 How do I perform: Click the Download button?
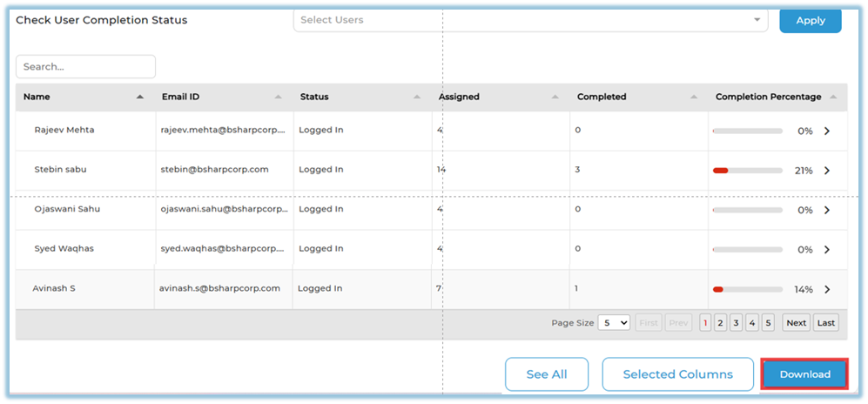click(x=804, y=374)
